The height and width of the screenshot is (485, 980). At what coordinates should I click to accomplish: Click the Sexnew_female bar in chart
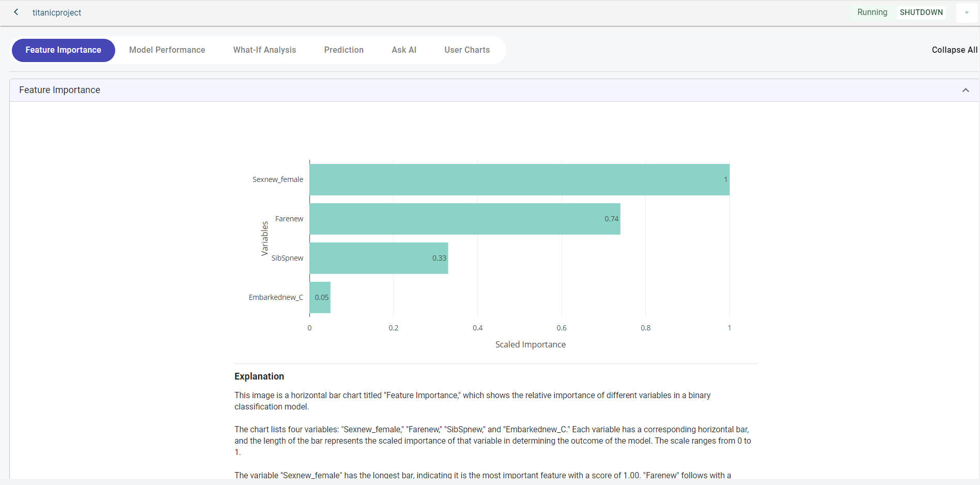[x=519, y=179]
